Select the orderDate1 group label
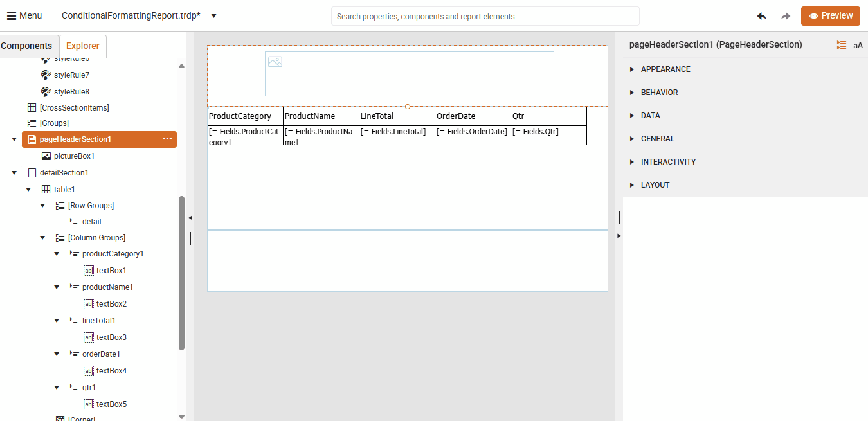The width and height of the screenshot is (868, 421). point(101,354)
